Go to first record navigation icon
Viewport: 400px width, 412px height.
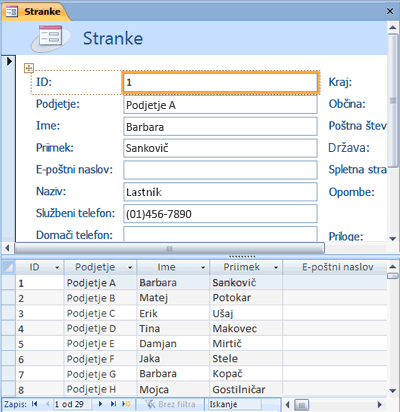tap(34, 404)
